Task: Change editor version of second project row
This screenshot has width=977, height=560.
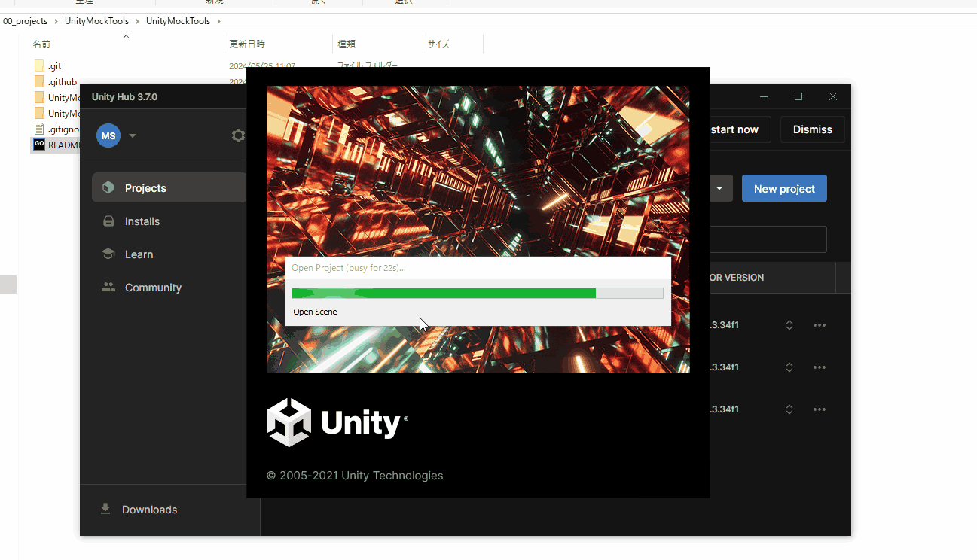Action: 789,367
